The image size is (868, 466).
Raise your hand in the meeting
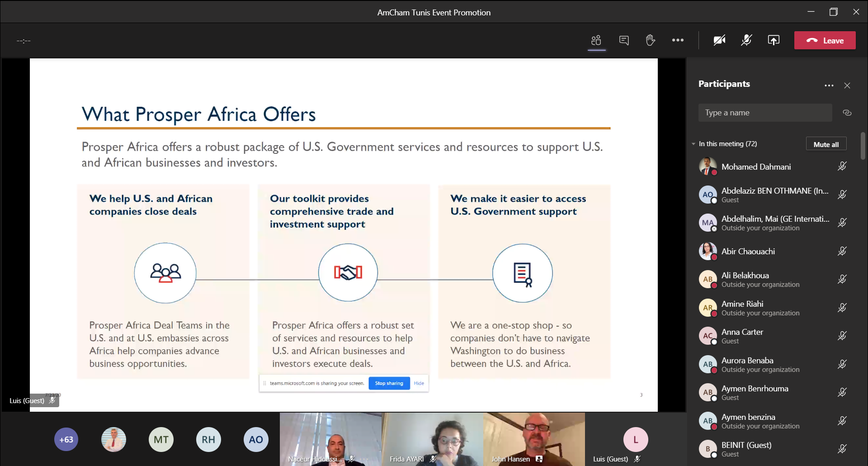coord(651,40)
